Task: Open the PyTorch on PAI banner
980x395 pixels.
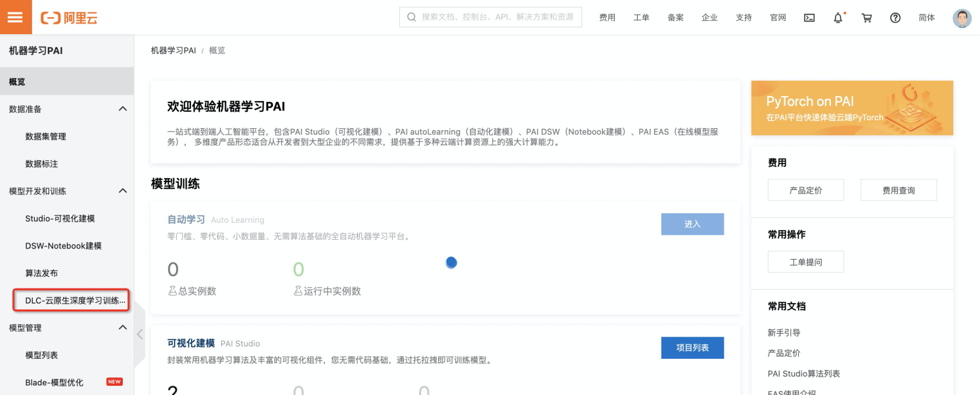Action: click(x=852, y=108)
